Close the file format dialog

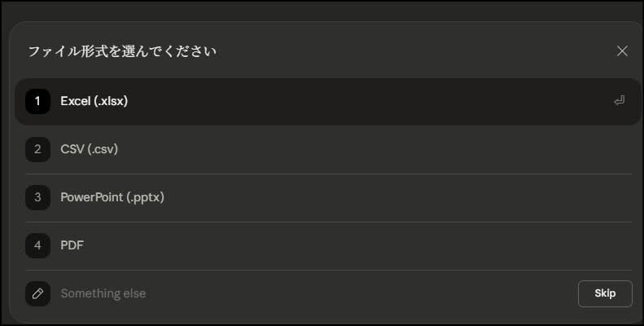[x=622, y=51]
